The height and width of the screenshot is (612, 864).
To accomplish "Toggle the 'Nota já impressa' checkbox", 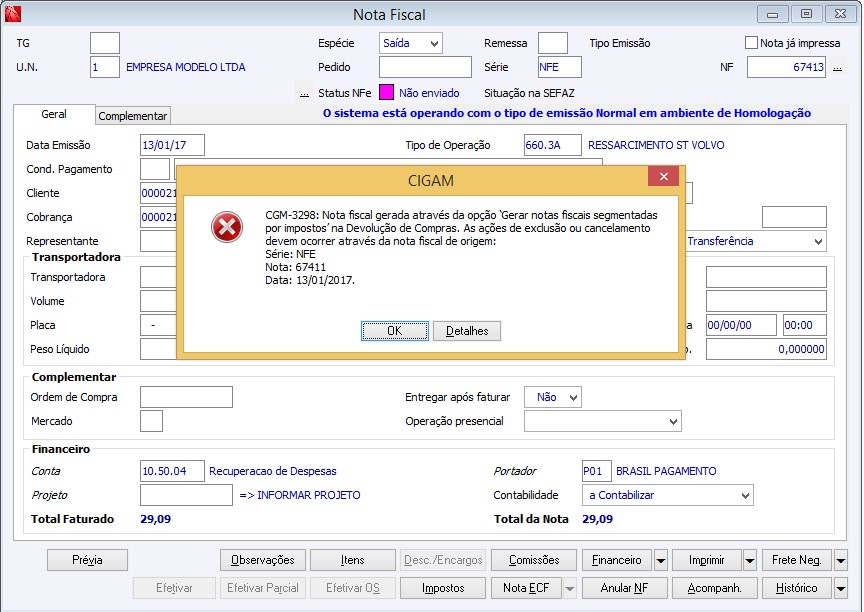I will point(751,43).
